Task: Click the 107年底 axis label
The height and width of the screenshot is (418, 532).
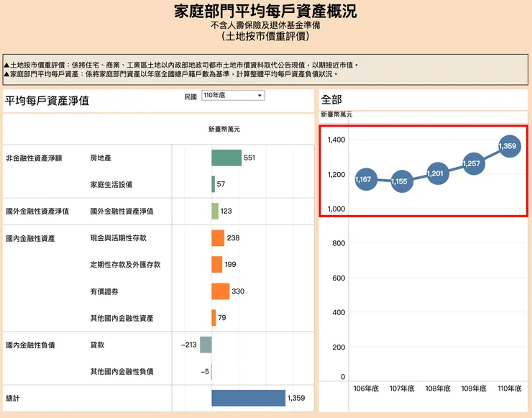Action: click(402, 389)
